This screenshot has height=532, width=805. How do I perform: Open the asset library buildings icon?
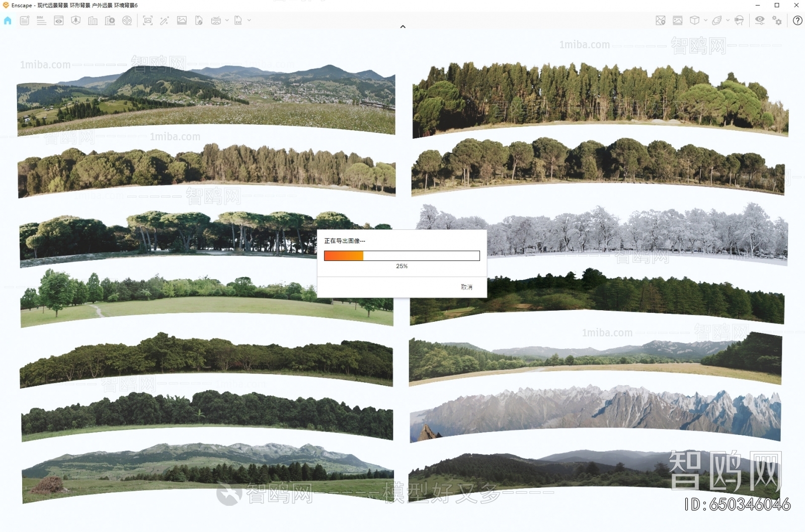pyautogui.click(x=93, y=21)
